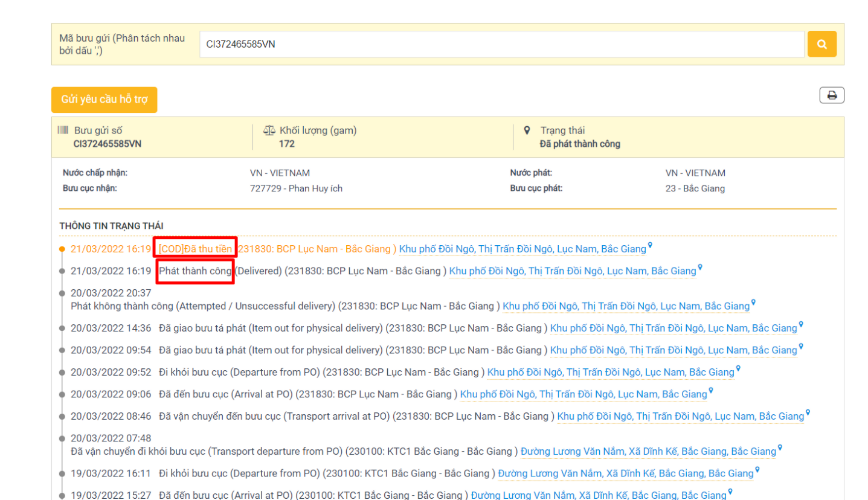
Task: Click Đường Lương Văn Nắm link on 19/03/2022 15:27 row
Action: tap(598, 496)
